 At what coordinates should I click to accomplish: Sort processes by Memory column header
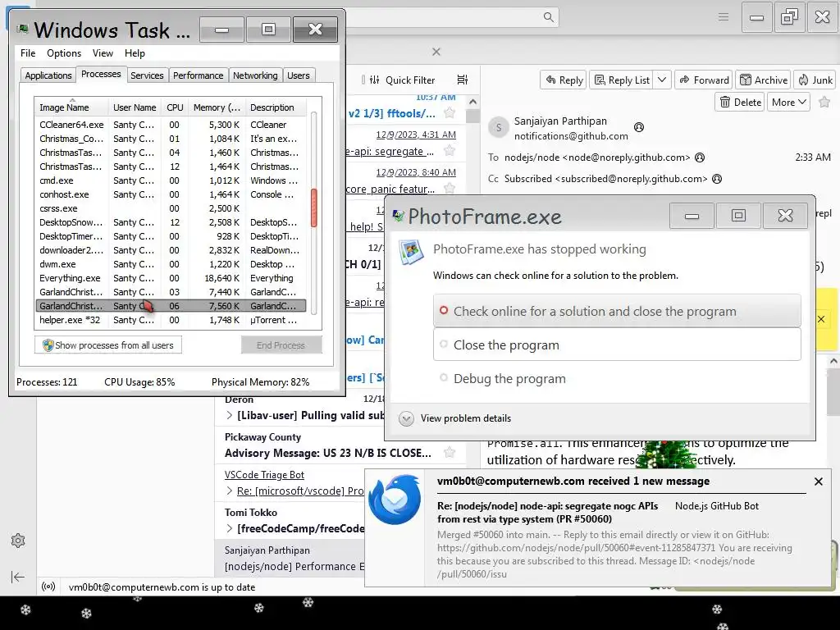217,107
